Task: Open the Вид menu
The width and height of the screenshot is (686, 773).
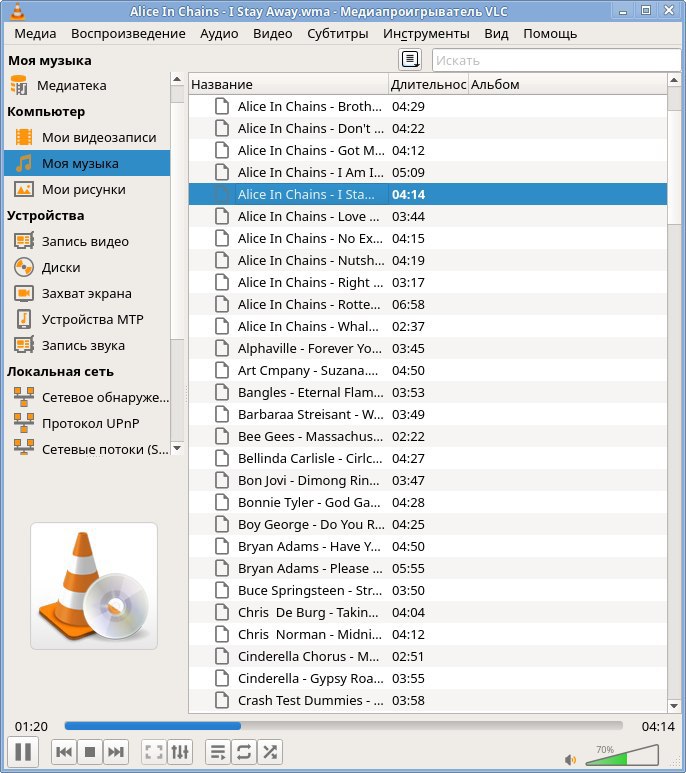Action: tap(496, 34)
